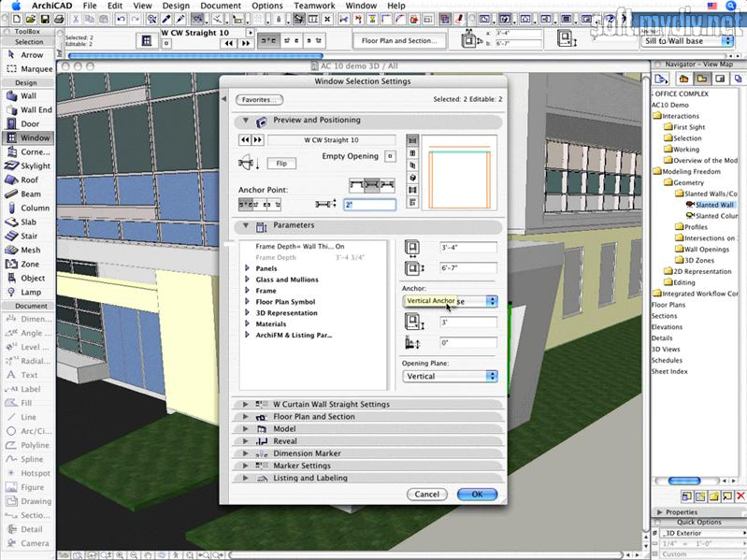Viewport: 747px width, 560px height.
Task: Click the Navigator horizontal scrollbar
Action: [x=684, y=481]
